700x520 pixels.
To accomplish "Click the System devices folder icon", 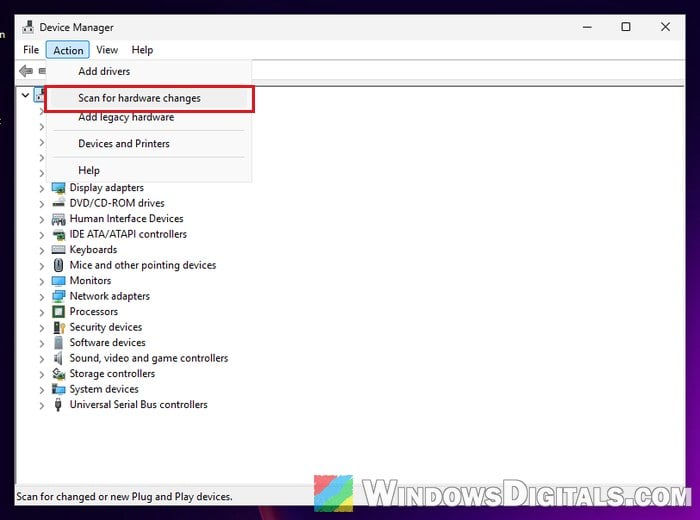I will point(58,389).
